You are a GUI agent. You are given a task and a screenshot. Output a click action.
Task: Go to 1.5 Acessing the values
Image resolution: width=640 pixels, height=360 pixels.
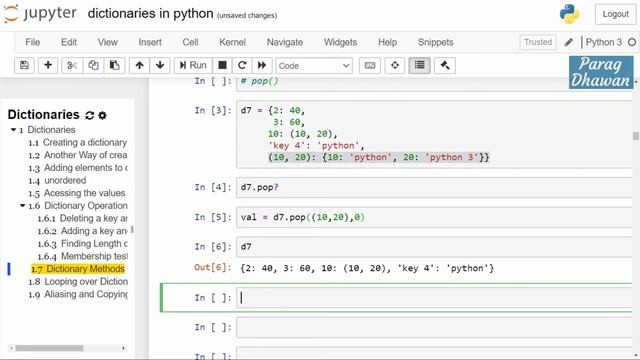(77, 193)
